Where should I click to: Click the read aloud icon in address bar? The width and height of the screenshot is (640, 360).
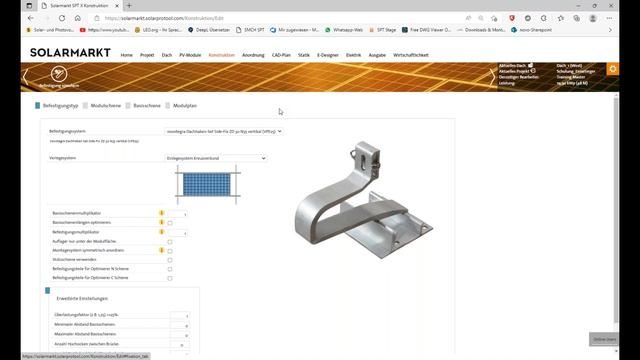[469, 18]
